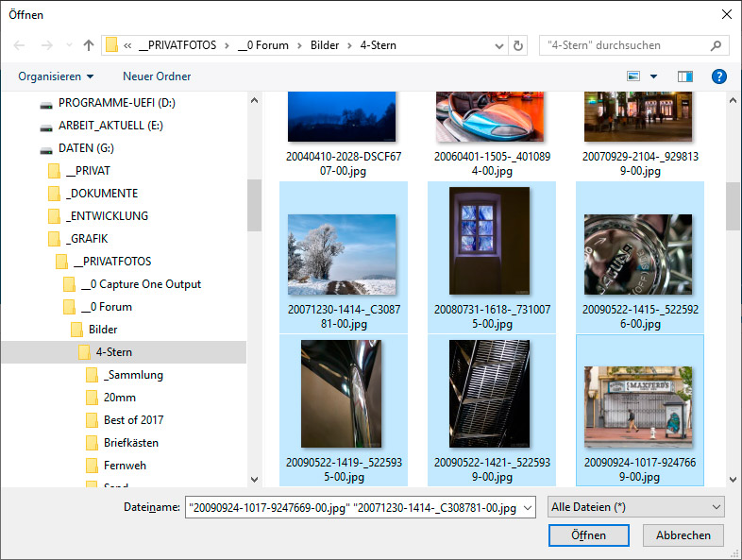Open the Alle Dateien (*) file type dropdown

point(635,507)
